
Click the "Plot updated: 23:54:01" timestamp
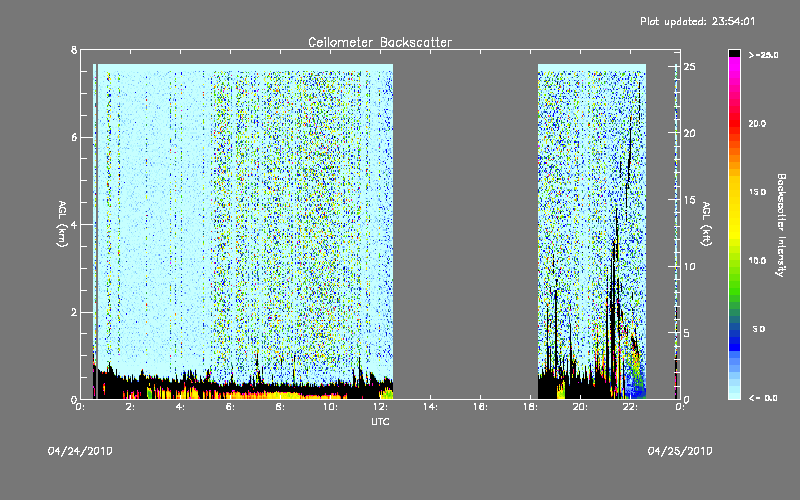point(697,21)
